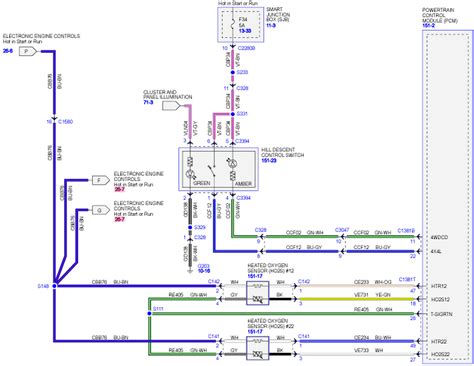Click the S329 splice dot
474x366 pixels.
pyautogui.click(x=190, y=227)
